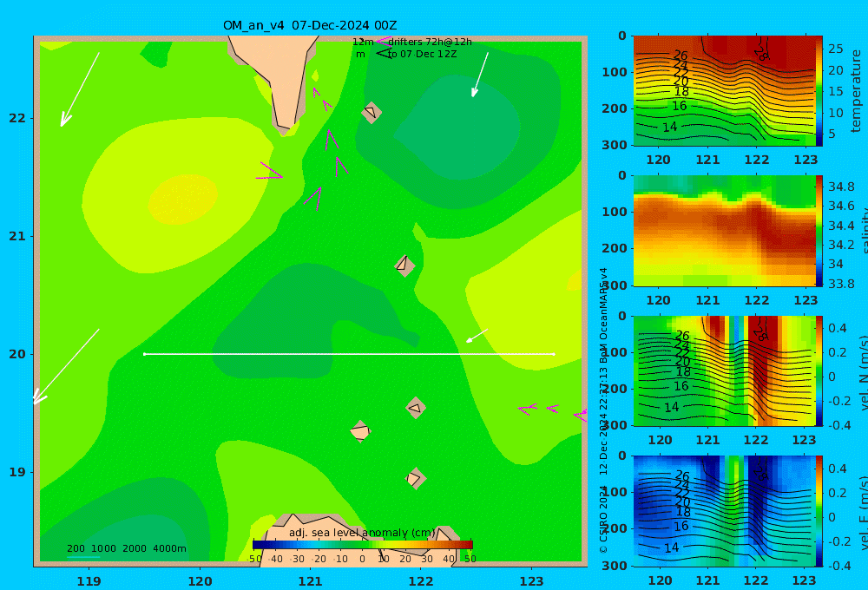The image size is (868, 590).
Task: Open the salinity cross-section panel
Action: click(x=724, y=231)
